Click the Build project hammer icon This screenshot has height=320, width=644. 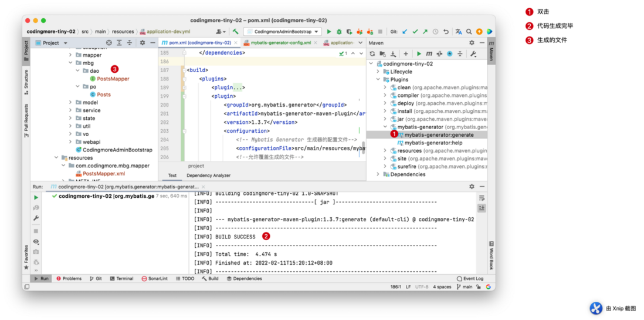[x=235, y=32]
